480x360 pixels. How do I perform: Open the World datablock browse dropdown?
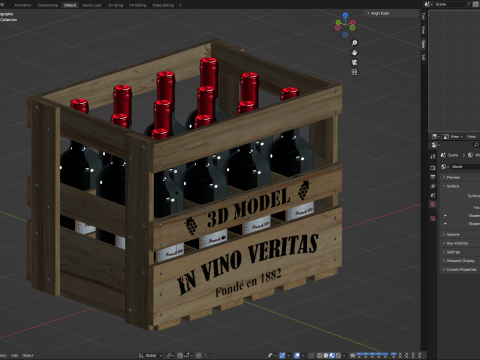446,166
